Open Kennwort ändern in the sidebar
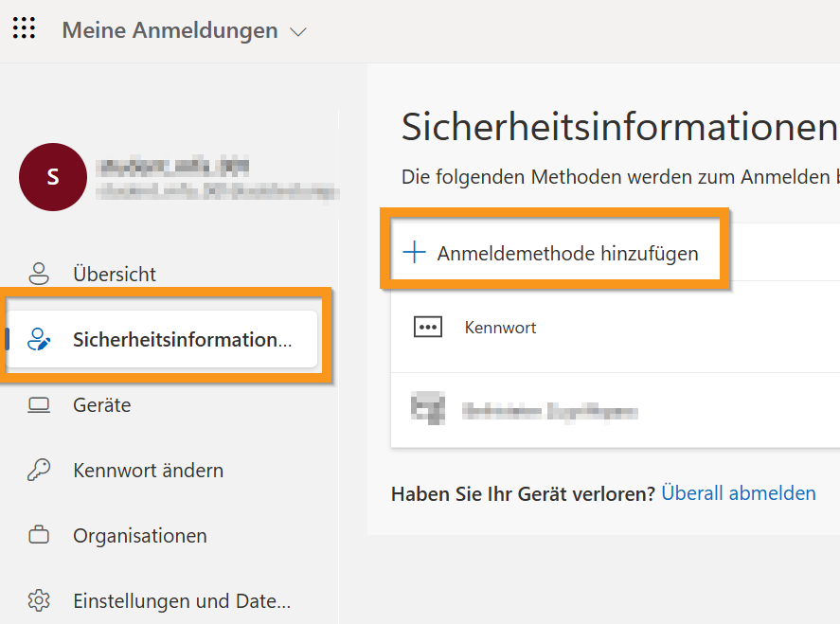840x624 pixels. 148,471
